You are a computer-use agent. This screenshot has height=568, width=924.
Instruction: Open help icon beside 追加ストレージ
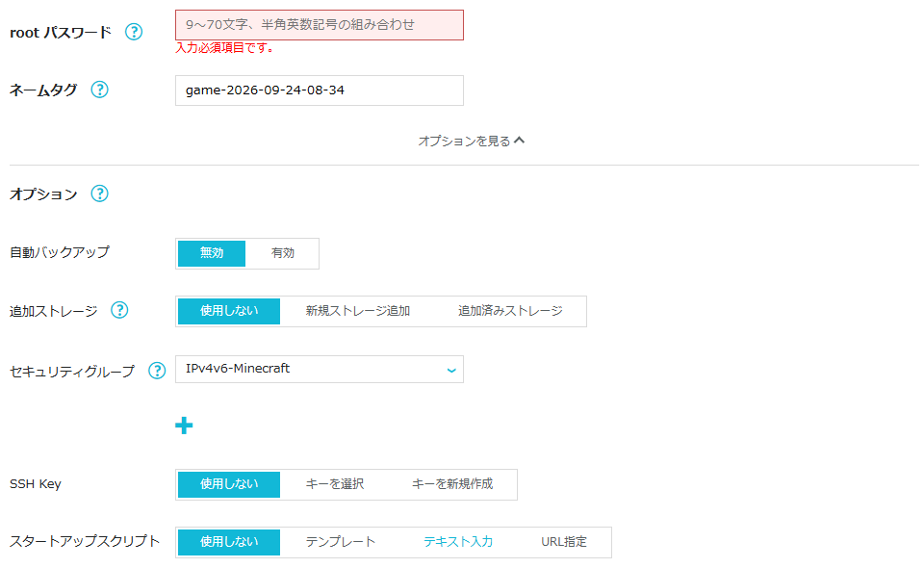(x=119, y=310)
